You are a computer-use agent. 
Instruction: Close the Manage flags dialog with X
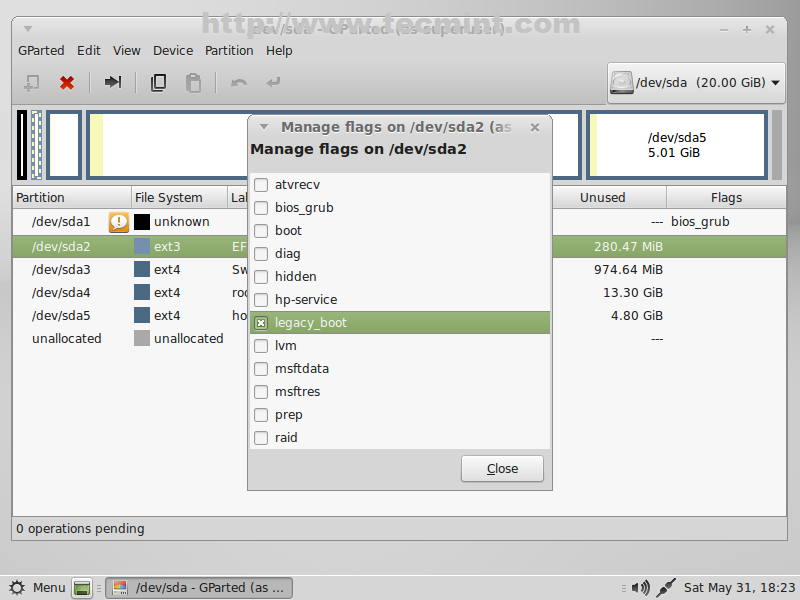click(x=535, y=128)
